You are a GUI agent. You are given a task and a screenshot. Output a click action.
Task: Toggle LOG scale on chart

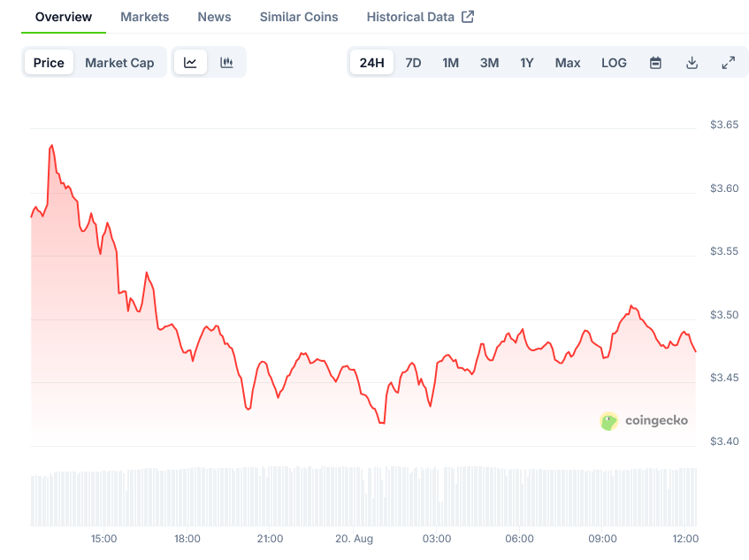click(614, 63)
